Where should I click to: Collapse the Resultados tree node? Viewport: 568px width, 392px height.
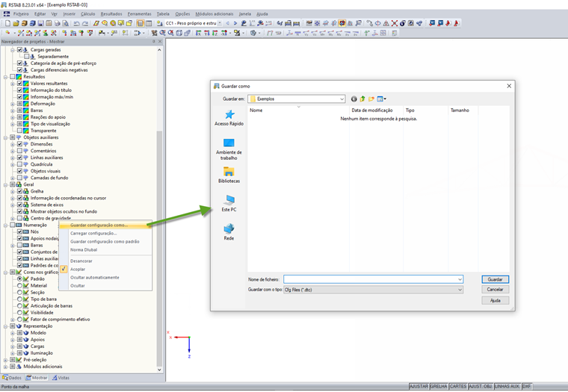(6, 77)
